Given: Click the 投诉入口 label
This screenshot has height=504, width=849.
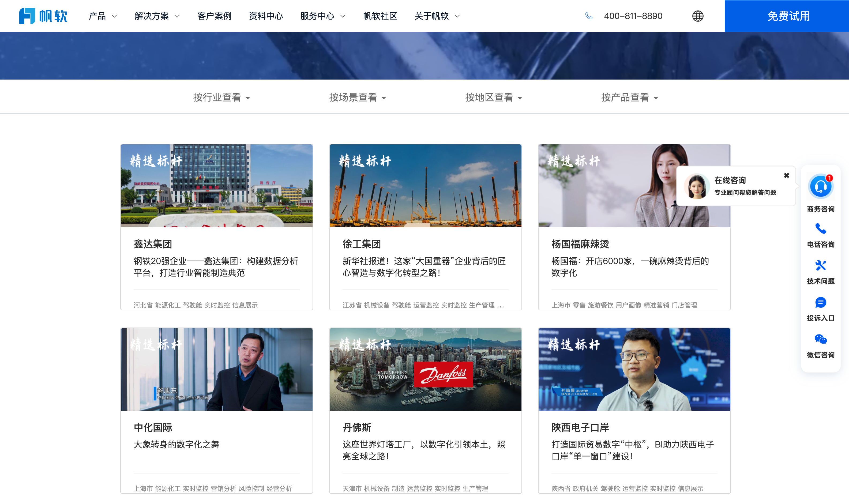Looking at the screenshot, I should coord(820,318).
